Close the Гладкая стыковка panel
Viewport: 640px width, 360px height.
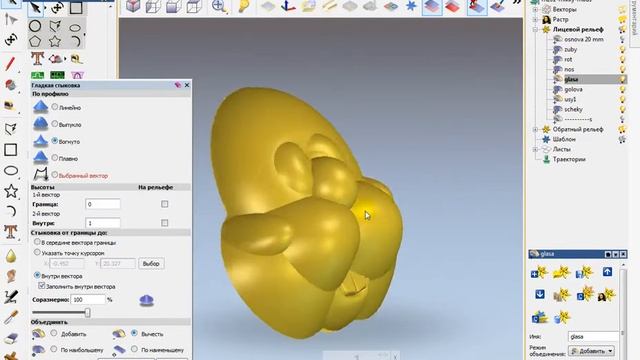(x=187, y=85)
